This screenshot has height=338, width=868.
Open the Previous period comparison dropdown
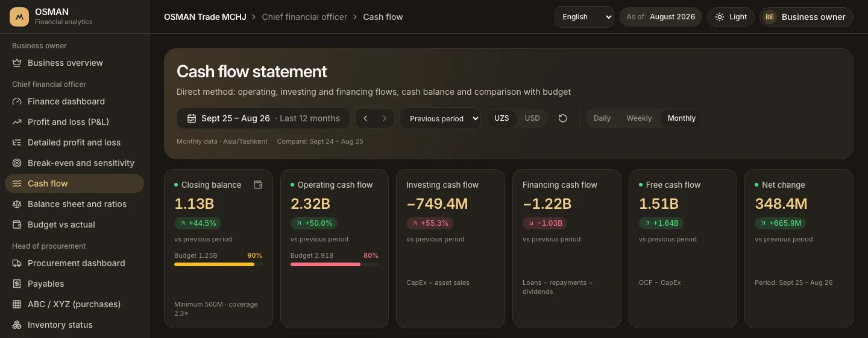point(440,118)
